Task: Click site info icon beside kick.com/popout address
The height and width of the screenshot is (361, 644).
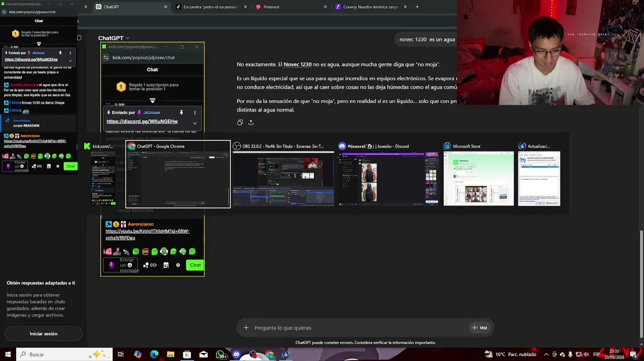Action: click(105, 58)
